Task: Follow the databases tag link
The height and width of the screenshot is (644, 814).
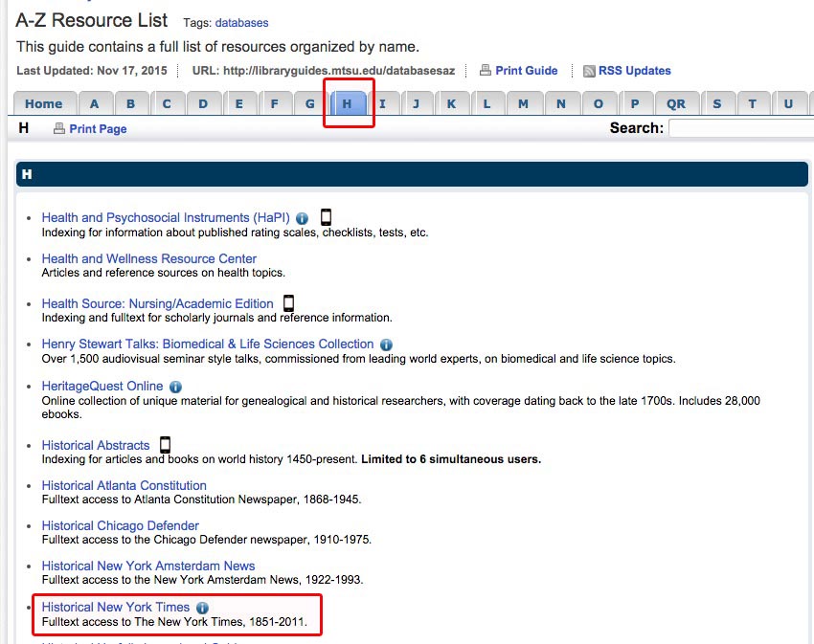Action: [242, 23]
